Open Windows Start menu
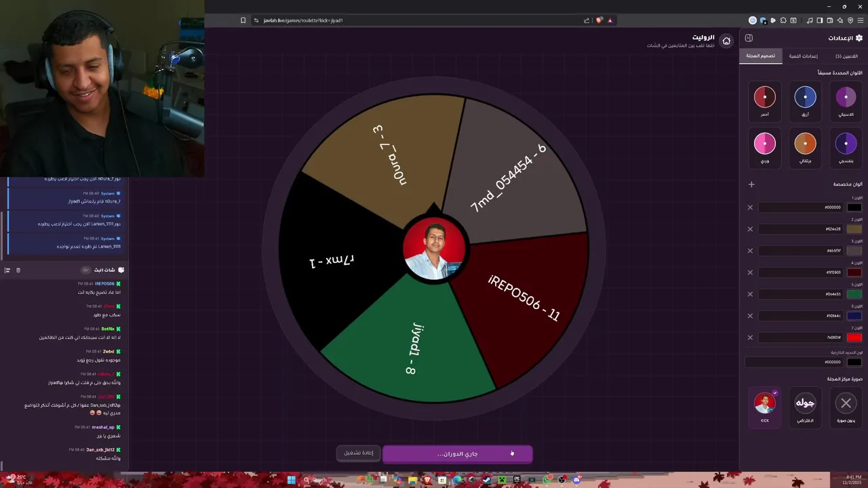868x488 pixels. coord(291,480)
